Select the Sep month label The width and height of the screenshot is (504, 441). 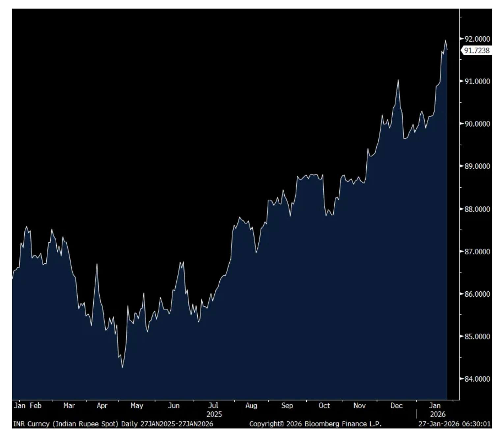click(287, 406)
